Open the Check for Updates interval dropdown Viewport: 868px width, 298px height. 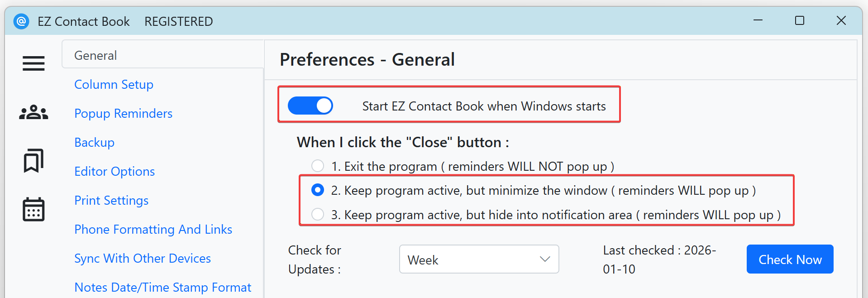[478, 259]
